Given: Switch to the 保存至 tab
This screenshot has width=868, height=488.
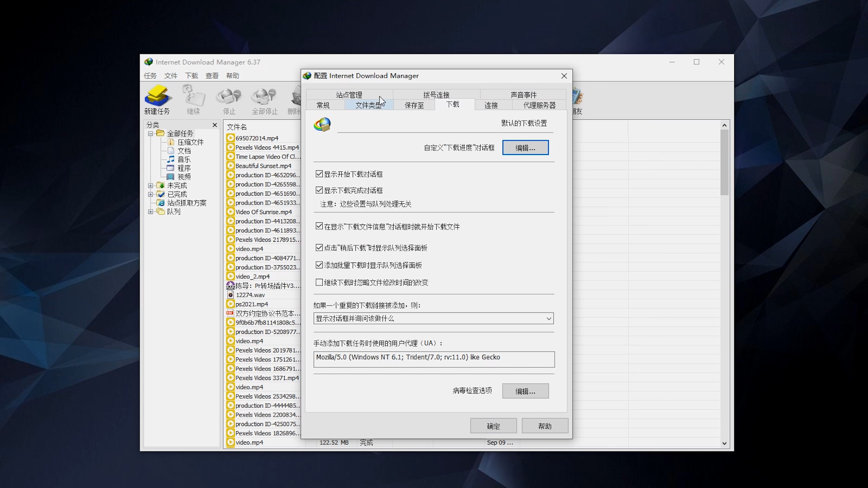Looking at the screenshot, I should (x=414, y=105).
